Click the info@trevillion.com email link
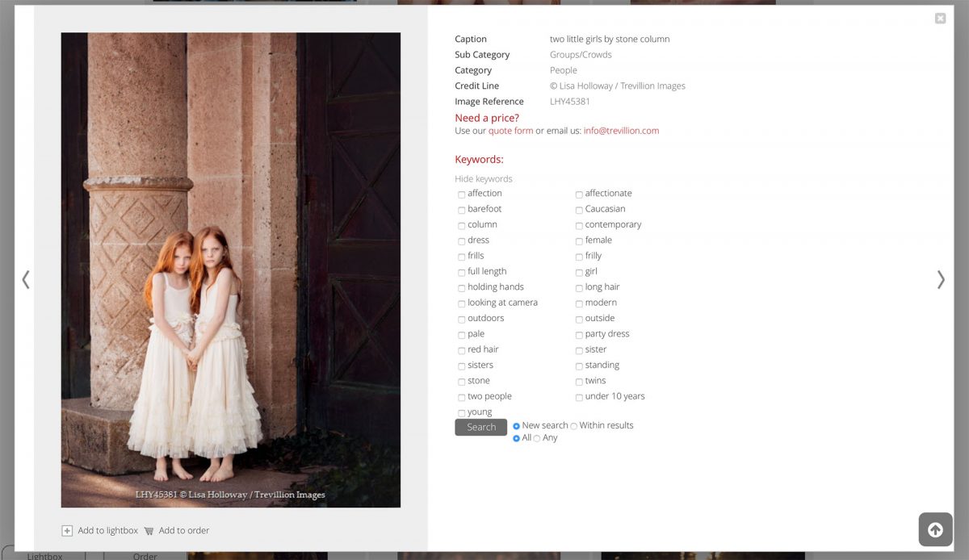Image resolution: width=969 pixels, height=560 pixels. [621, 131]
